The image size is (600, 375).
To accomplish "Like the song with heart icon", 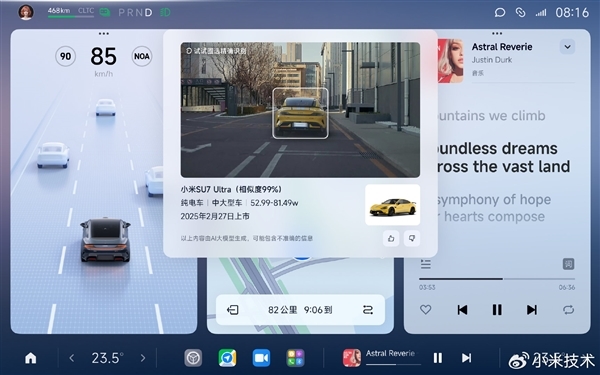I will pyautogui.click(x=426, y=309).
